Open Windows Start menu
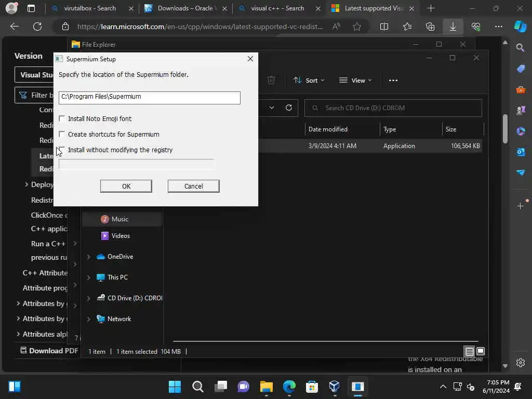Viewport: 532px width, 399px height. [175, 387]
